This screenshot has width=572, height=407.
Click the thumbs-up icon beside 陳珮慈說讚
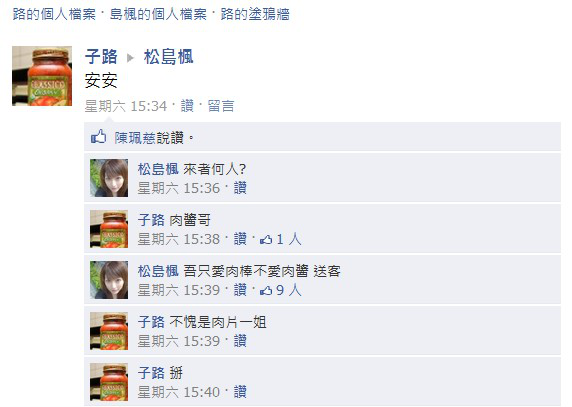[x=98, y=137]
